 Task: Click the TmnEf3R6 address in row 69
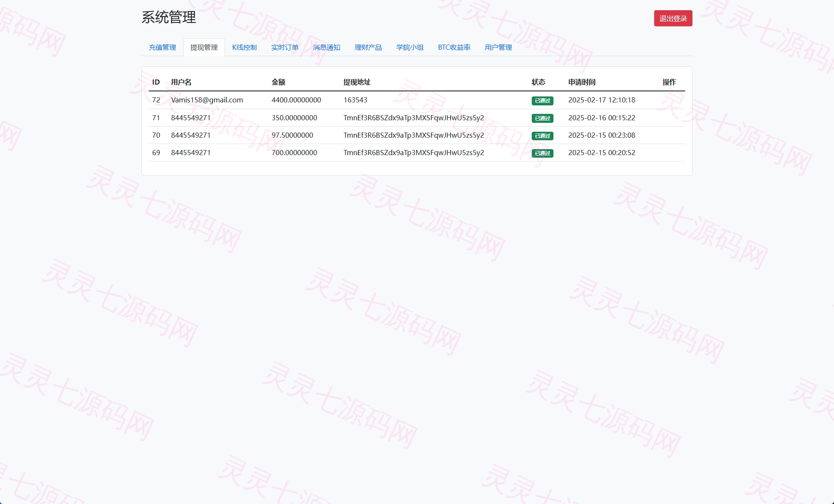tap(414, 153)
